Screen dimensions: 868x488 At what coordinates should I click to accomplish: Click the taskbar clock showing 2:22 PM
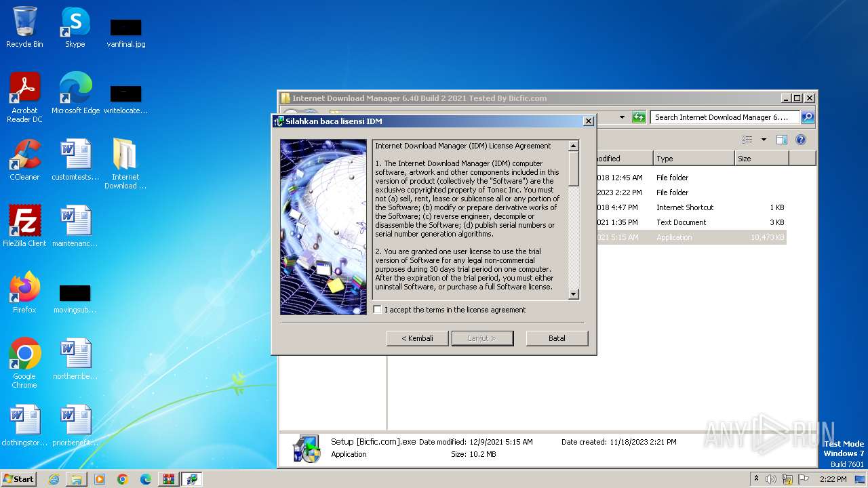coord(833,479)
